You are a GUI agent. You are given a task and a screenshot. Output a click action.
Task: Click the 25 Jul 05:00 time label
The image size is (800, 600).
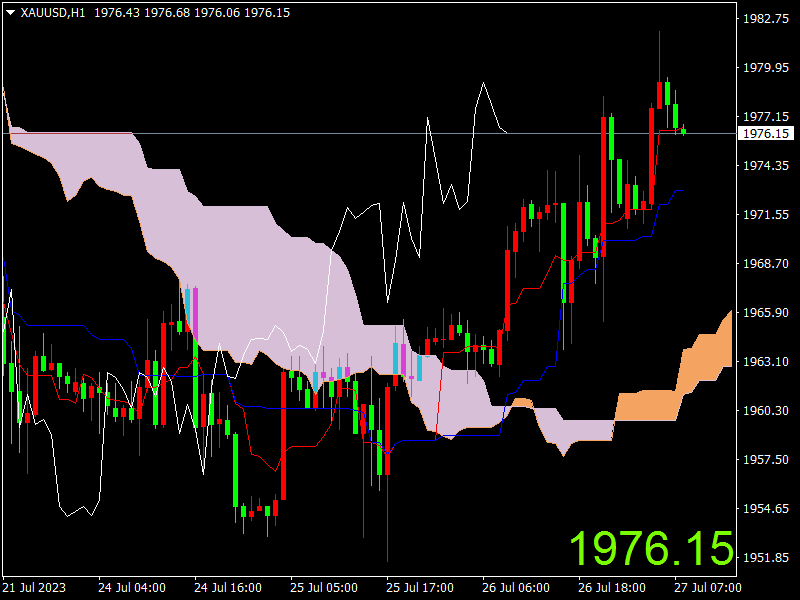point(324,588)
